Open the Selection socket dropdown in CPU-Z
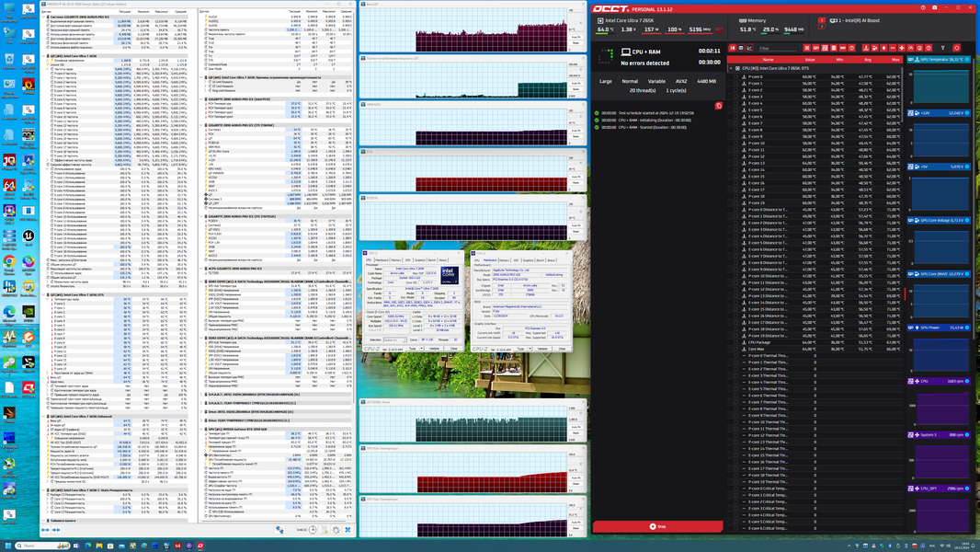 pos(393,340)
